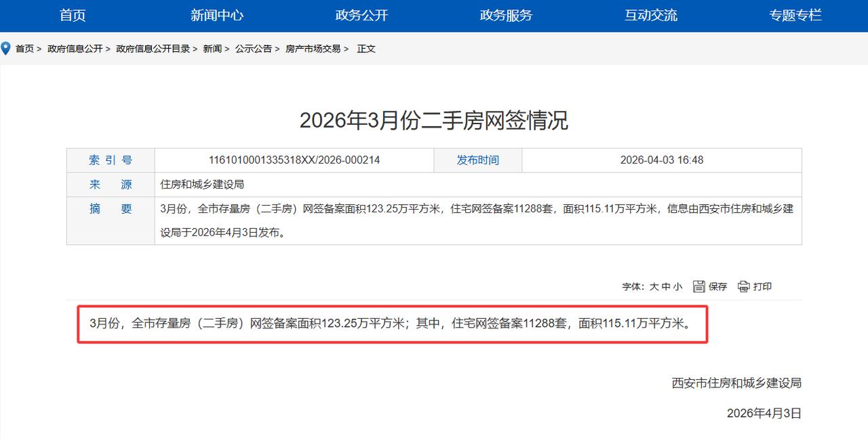The width and height of the screenshot is (868, 439).
Task: Open the 新闻中心 navigation menu
Action: click(x=216, y=15)
